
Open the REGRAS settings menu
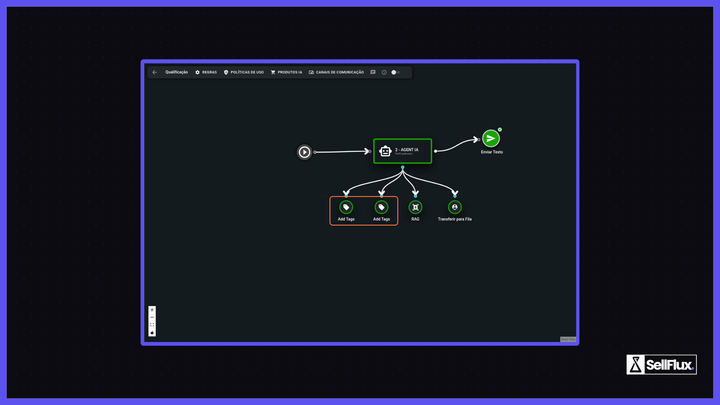[206, 73]
